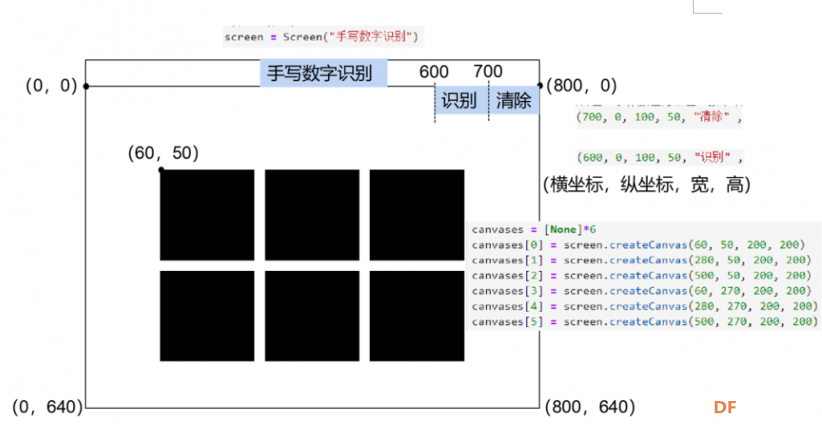Screen dimensions: 822x437
Task: Select the top-right black canvas
Action: coord(417,215)
